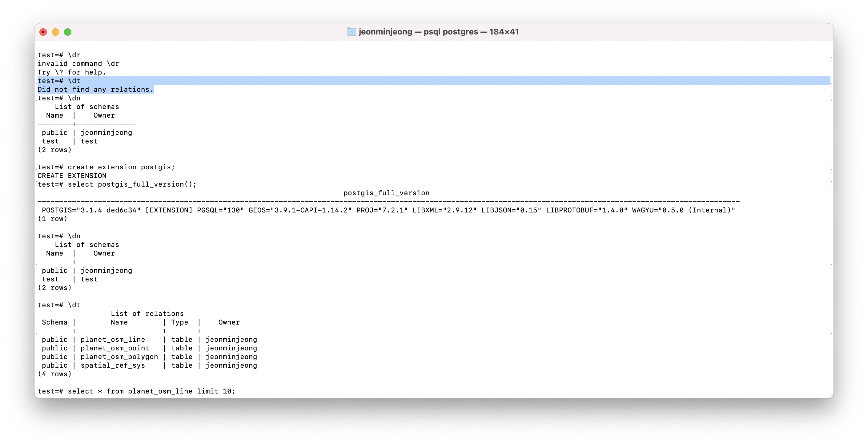Click the '(4 rows)' result count text

[x=54, y=374]
